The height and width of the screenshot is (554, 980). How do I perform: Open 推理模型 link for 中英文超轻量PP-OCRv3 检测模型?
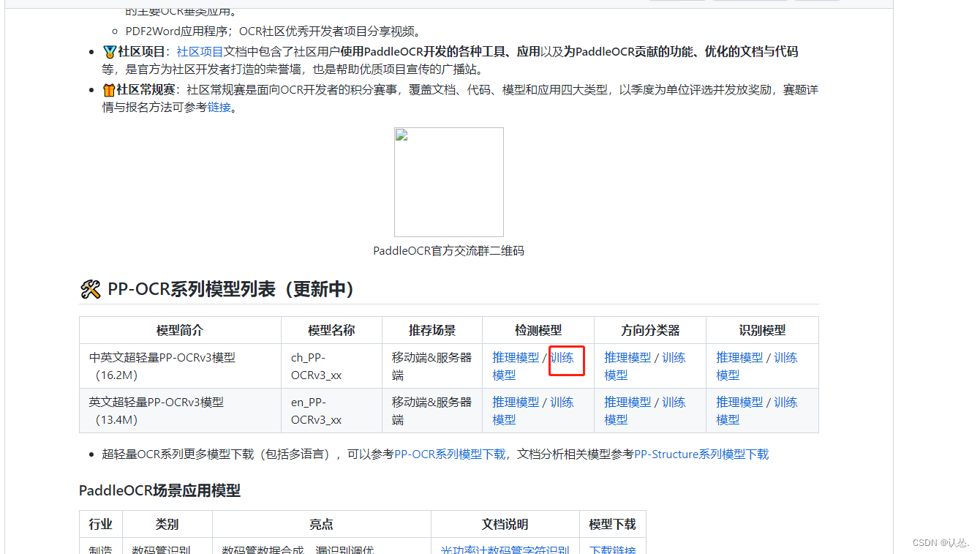click(x=516, y=357)
